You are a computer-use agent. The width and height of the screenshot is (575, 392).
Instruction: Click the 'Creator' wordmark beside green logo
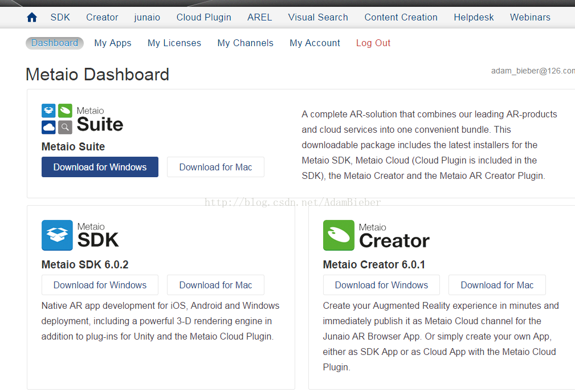[394, 241]
